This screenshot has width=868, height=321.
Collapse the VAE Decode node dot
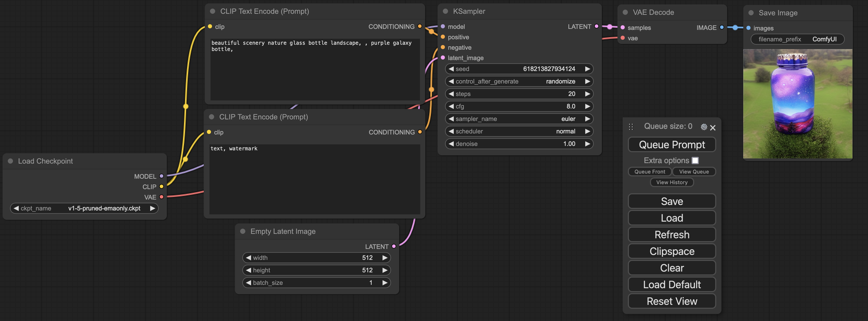click(x=625, y=12)
